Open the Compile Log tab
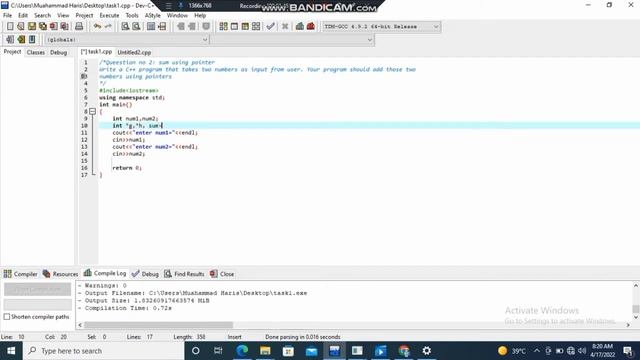The width and height of the screenshot is (640, 360). tap(105, 273)
